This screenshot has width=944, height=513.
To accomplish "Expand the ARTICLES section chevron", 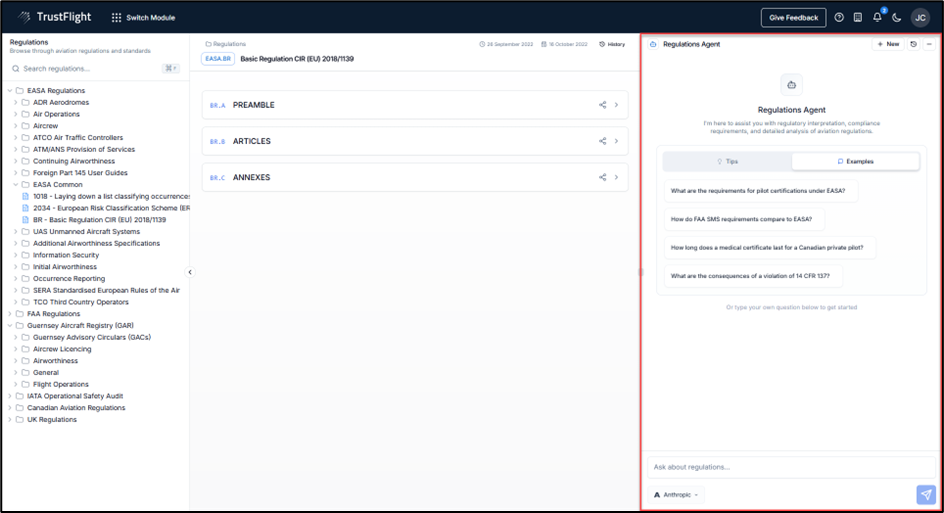I will 616,141.
